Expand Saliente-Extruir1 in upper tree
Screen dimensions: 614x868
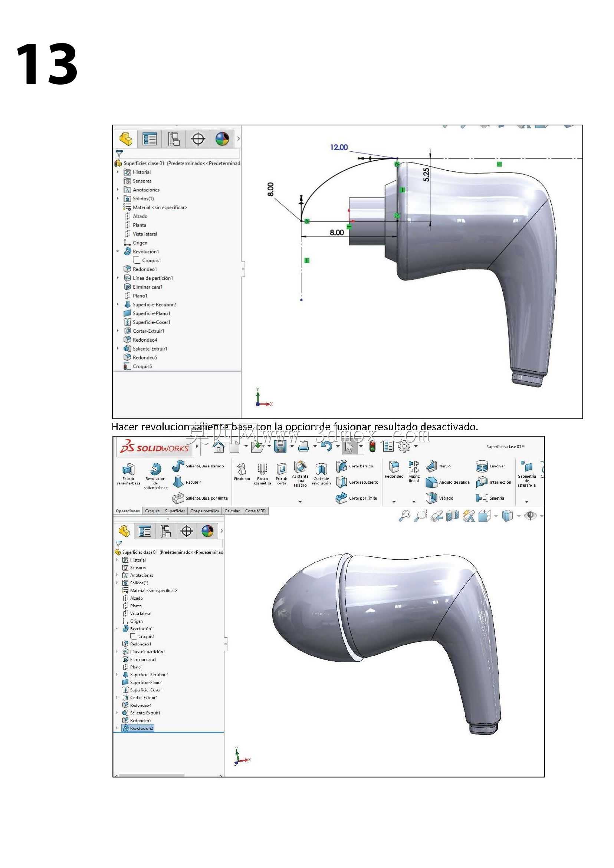(x=118, y=349)
